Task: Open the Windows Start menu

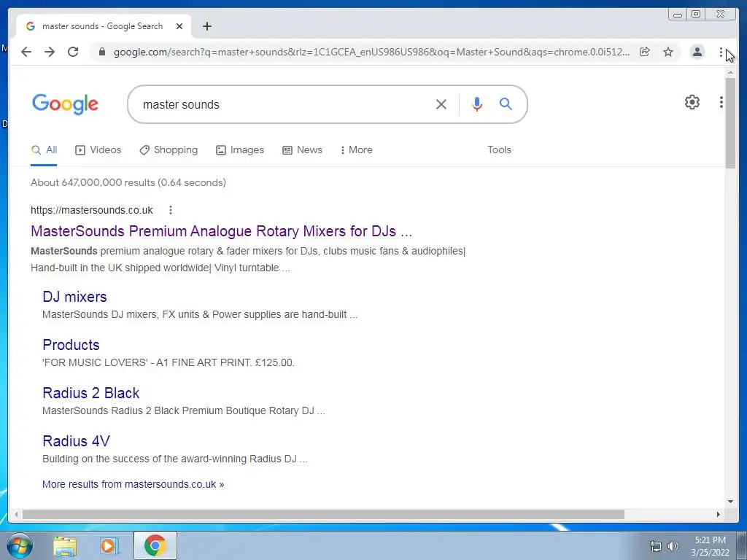Action: 18,545
